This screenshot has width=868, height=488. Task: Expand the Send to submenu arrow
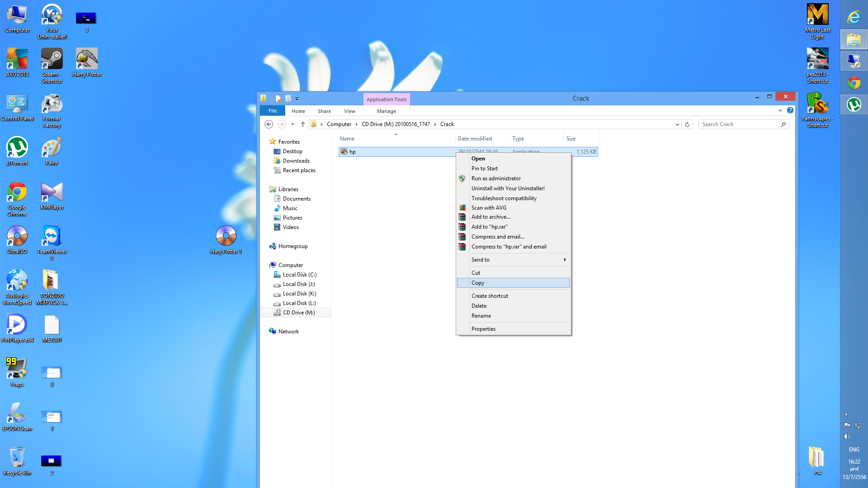point(565,260)
